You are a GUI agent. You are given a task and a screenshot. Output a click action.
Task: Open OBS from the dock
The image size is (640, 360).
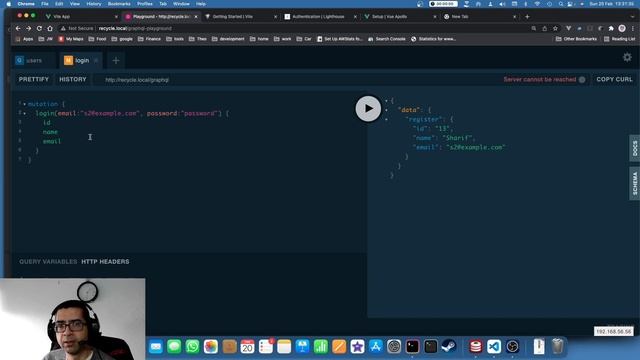tap(512, 347)
